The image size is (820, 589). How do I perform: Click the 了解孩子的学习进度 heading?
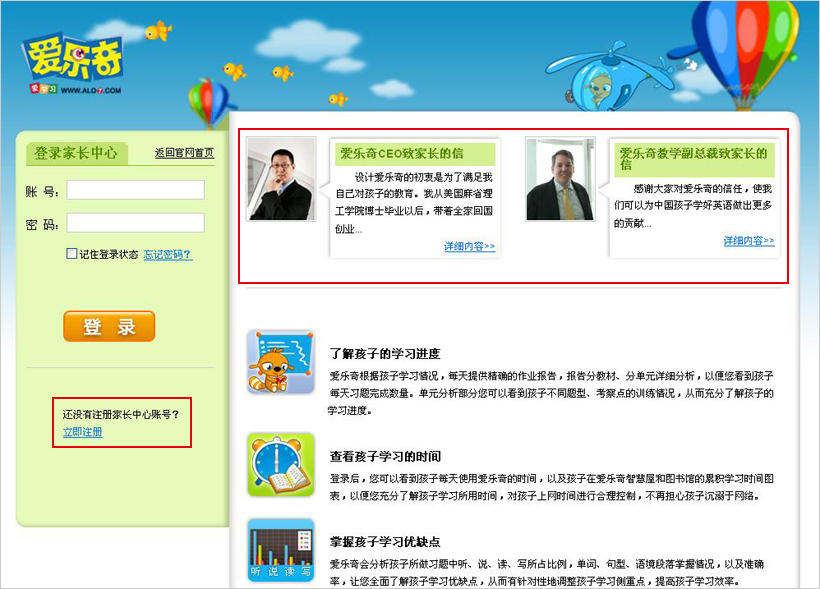point(385,354)
